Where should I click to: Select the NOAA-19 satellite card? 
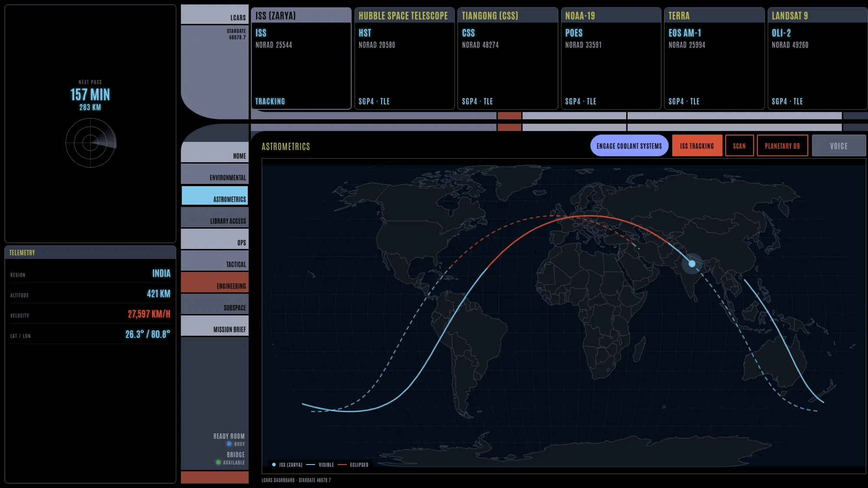point(611,58)
